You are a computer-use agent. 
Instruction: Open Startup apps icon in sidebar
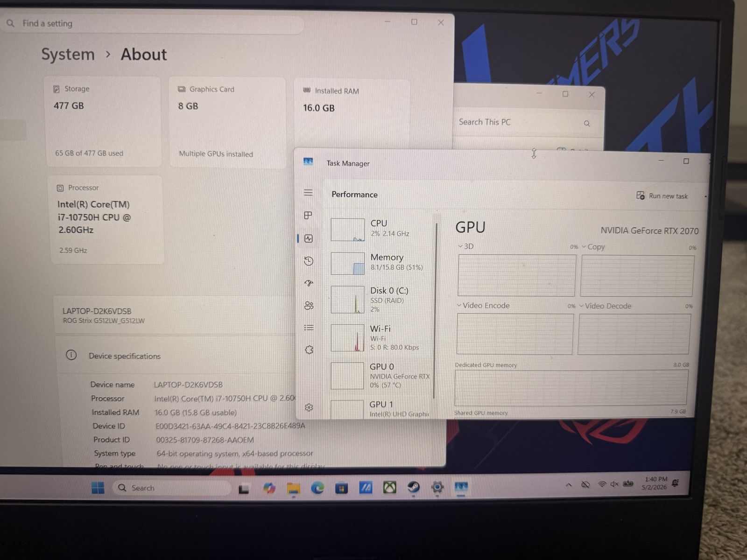(309, 283)
